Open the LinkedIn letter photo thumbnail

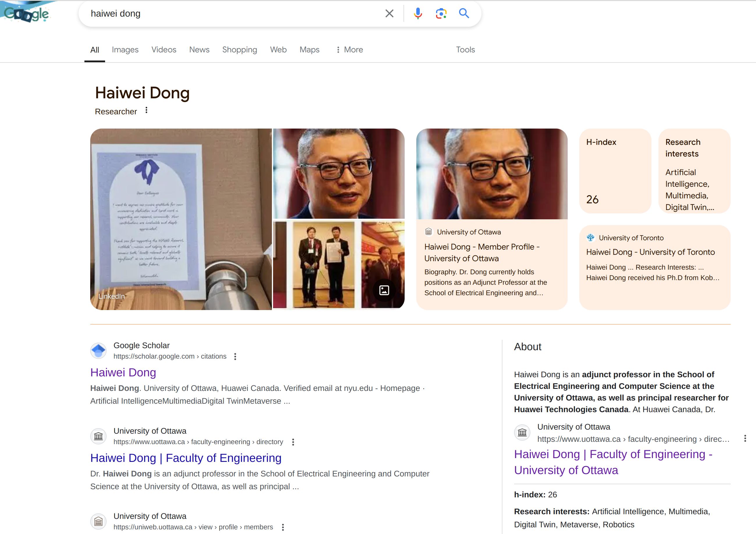(x=181, y=219)
